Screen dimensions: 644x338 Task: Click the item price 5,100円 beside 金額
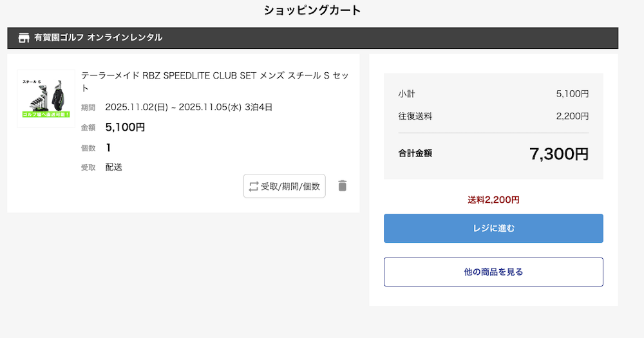click(125, 127)
